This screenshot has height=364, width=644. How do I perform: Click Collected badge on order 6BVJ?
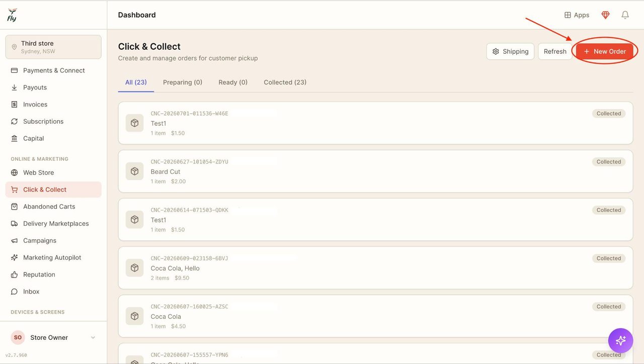609,258
